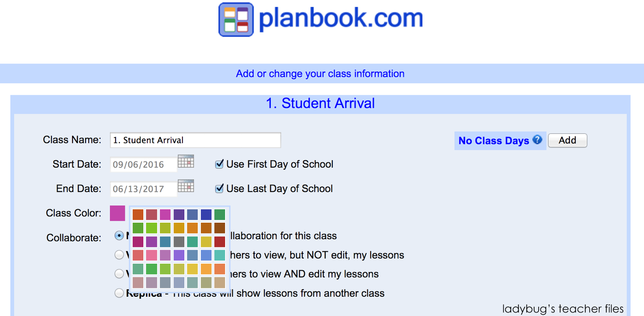Select the first collaboration radio button
The height and width of the screenshot is (316, 644).
point(119,236)
